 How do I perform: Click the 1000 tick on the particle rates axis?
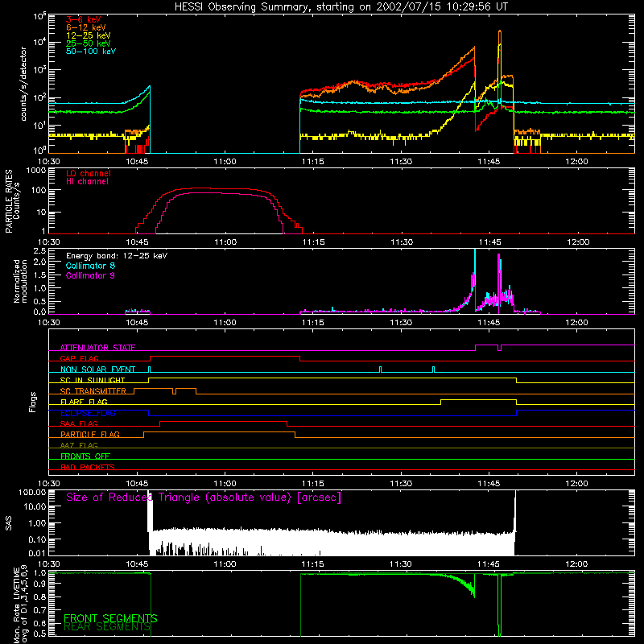(36, 171)
